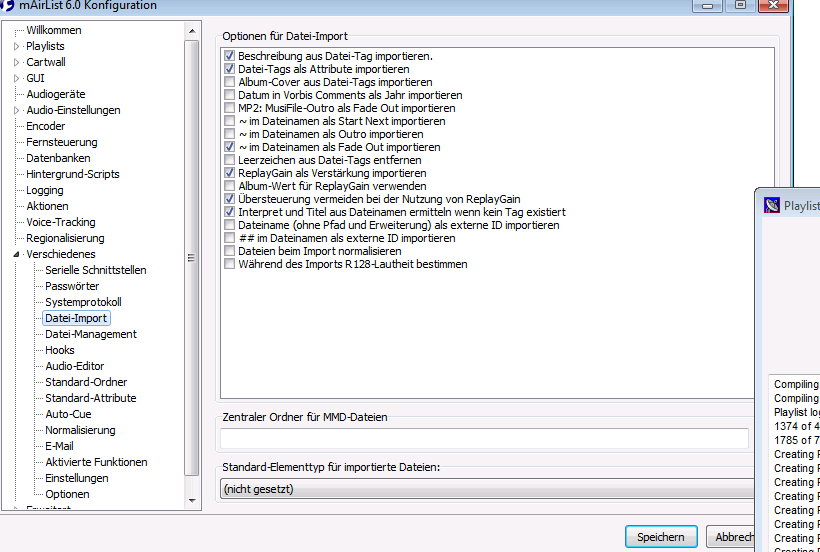Viewport: 820px width, 552px height.
Task: Expand the Cartwall tree node
Action: click(16, 62)
